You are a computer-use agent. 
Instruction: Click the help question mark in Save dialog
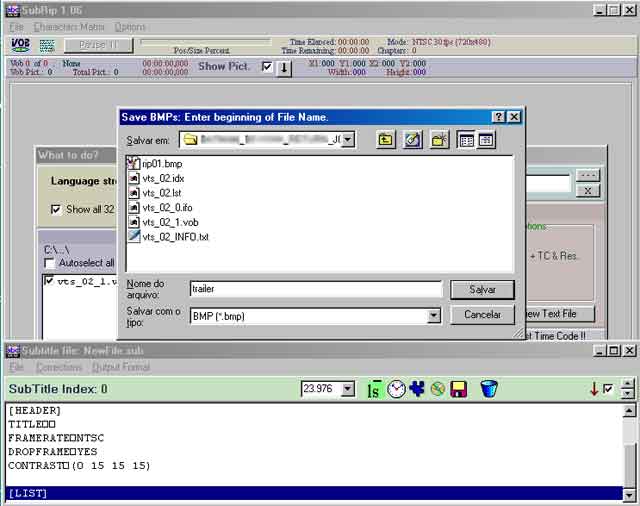(x=499, y=117)
